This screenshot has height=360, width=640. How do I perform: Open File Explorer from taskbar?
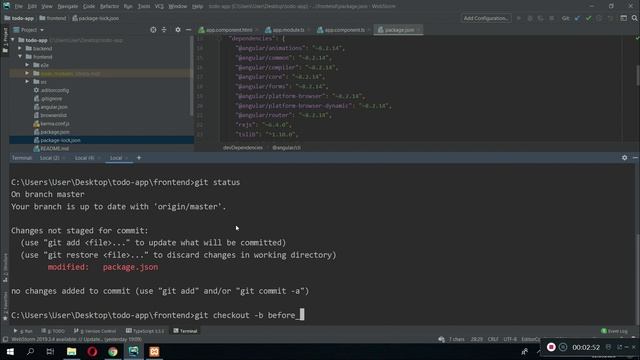[71, 351]
